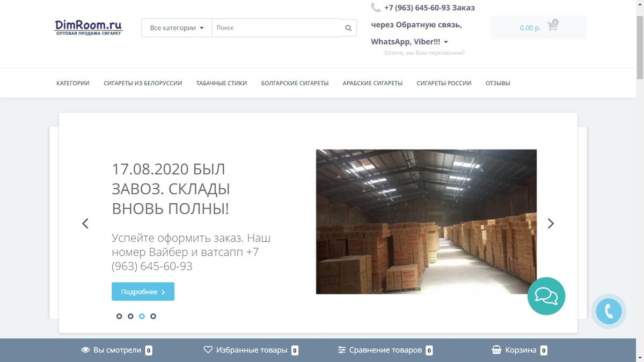Open АРАБСКИЕ СИГАРЕТЫ menu item

tap(372, 83)
